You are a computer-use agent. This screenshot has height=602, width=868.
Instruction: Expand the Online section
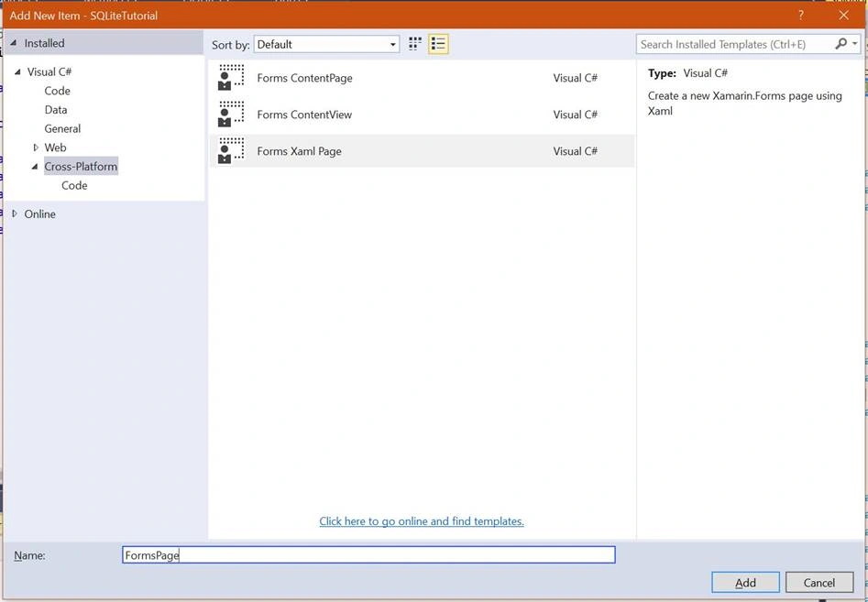click(15, 213)
